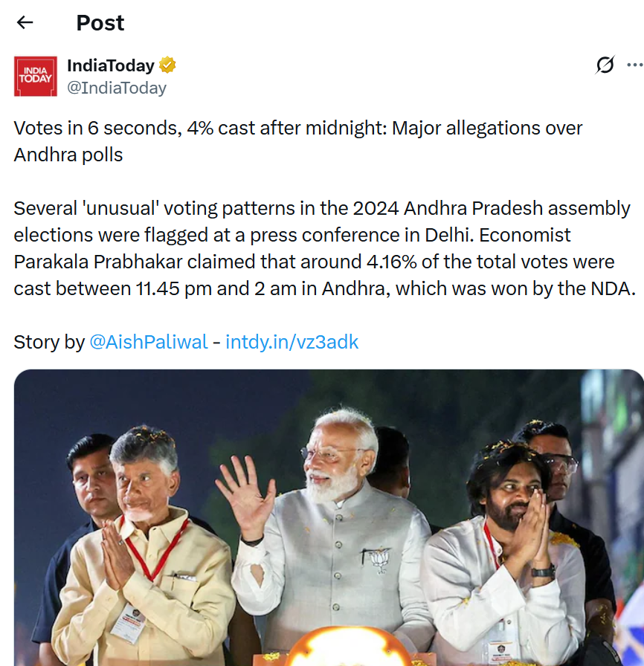The width and height of the screenshot is (644, 666).
Task: Open the three-dot more options menu
Action: 634,65
